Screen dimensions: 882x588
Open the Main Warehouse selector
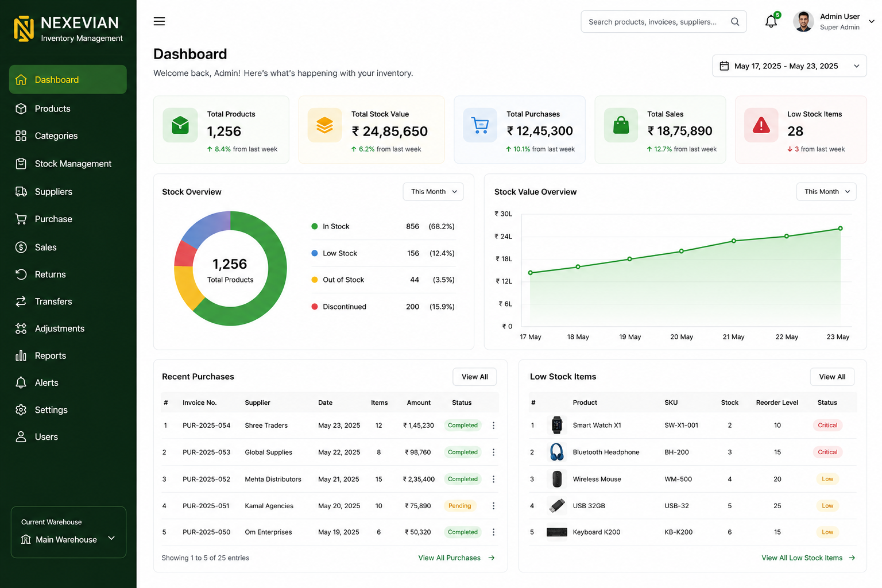[68, 539]
